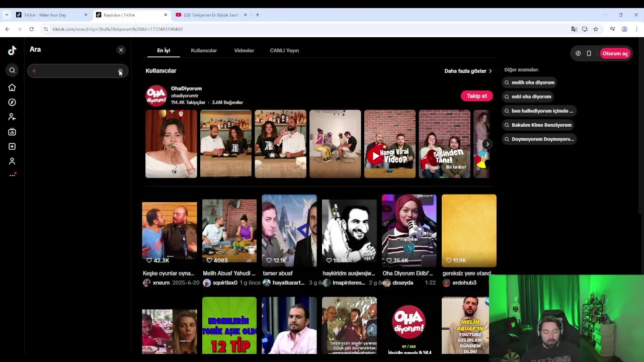Click the TikTok logo in the sidebar

12,50
